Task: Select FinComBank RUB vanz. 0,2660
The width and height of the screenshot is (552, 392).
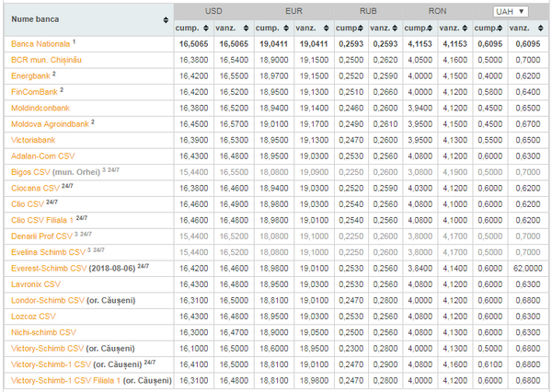Action: [385, 92]
